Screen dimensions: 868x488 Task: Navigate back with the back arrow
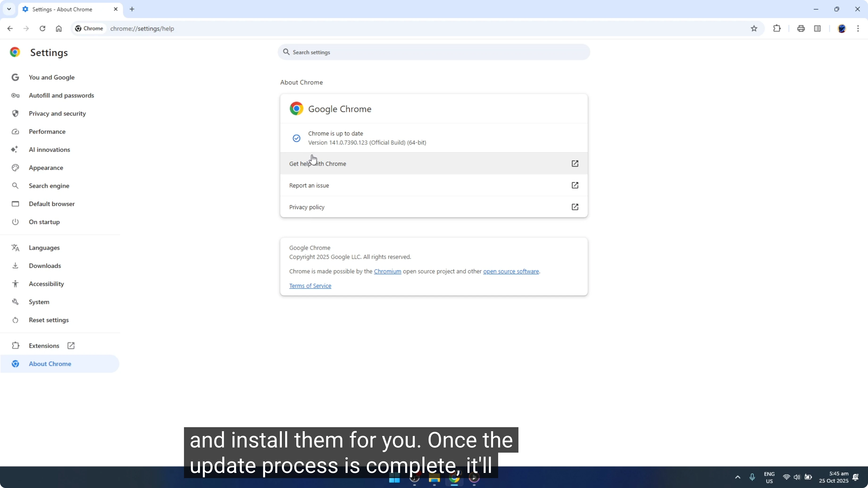[x=10, y=29]
